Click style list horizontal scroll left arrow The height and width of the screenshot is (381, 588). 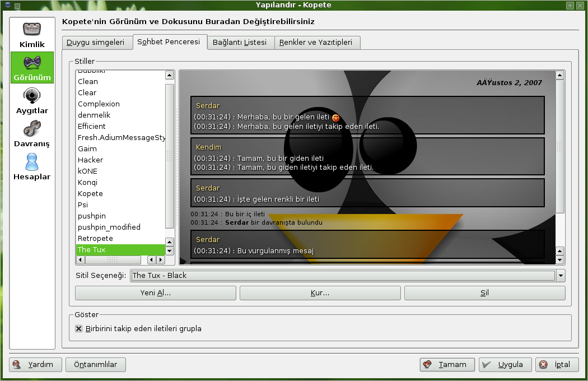pos(80,260)
